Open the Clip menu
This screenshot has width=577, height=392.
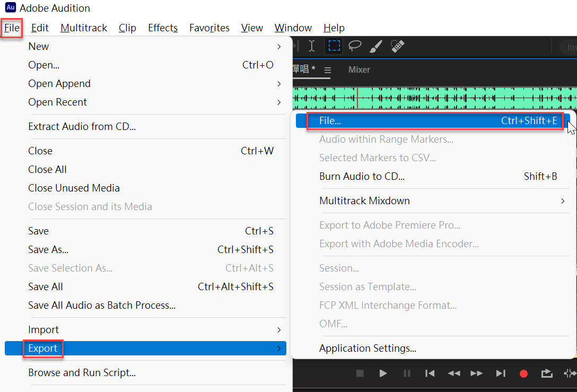click(127, 28)
